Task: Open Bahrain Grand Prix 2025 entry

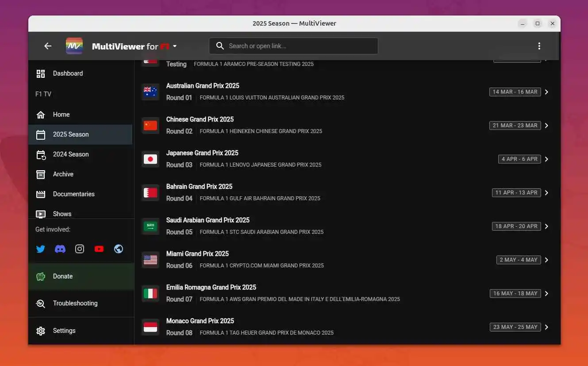Action: pos(347,193)
